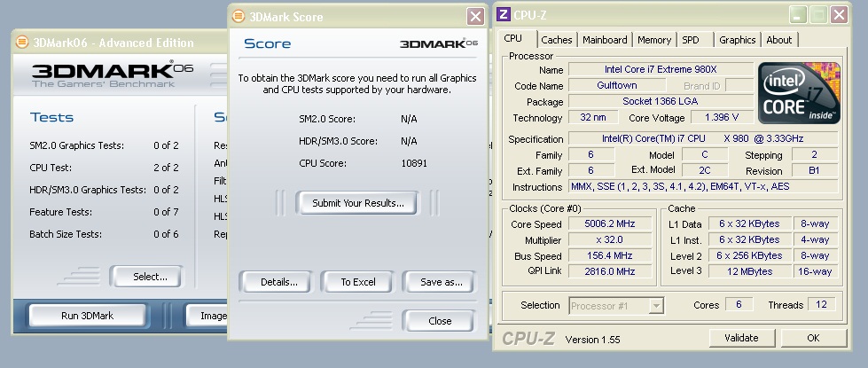
Task: Show the Graphics tab in CPU-Z
Action: pyautogui.click(x=737, y=40)
